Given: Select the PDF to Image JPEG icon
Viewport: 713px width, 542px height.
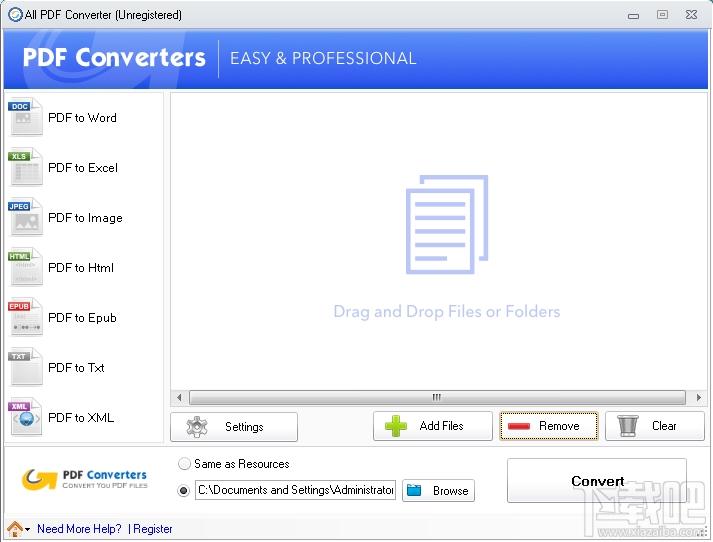Looking at the screenshot, I should point(25,217).
